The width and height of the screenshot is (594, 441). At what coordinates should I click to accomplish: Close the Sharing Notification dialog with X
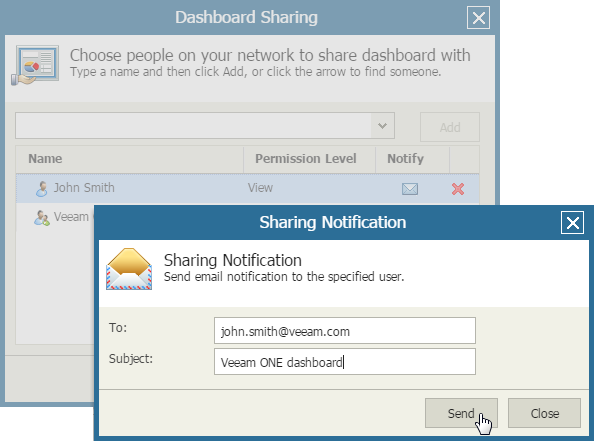[x=572, y=223]
